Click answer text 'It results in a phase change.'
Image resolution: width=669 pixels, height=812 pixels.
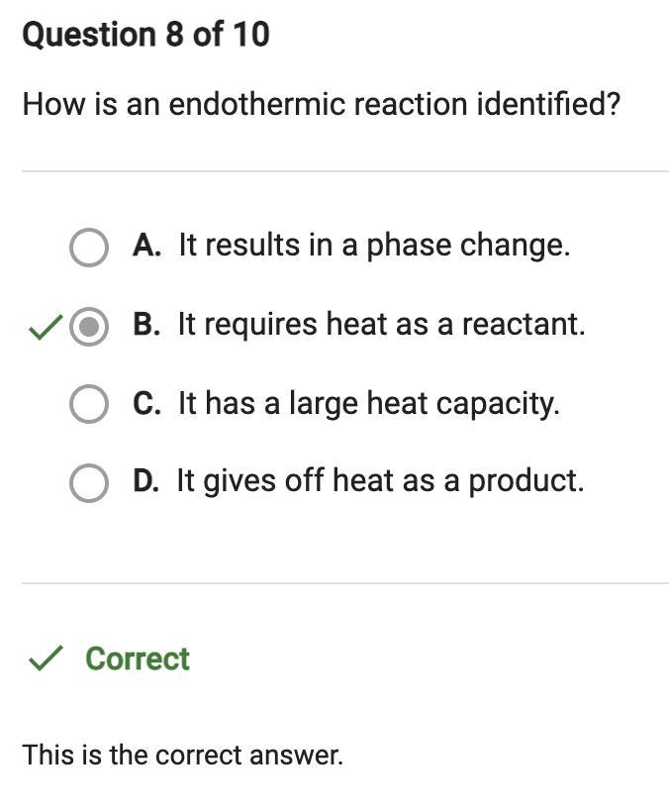point(374,246)
